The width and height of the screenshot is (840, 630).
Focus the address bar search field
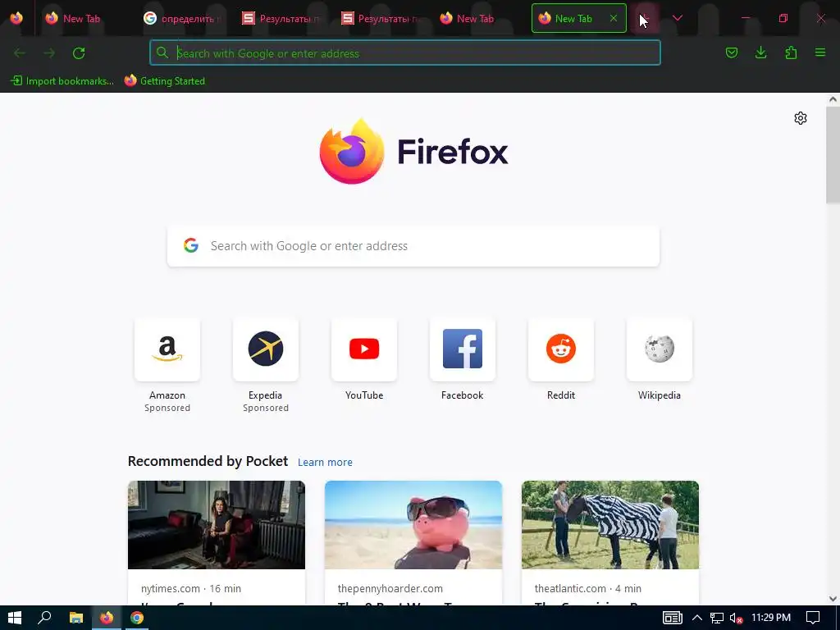pos(405,53)
